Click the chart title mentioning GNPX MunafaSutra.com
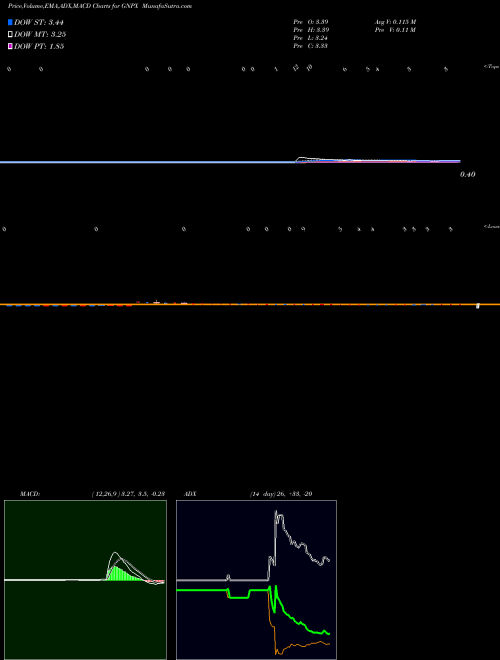The image size is (500, 660). (100, 6)
